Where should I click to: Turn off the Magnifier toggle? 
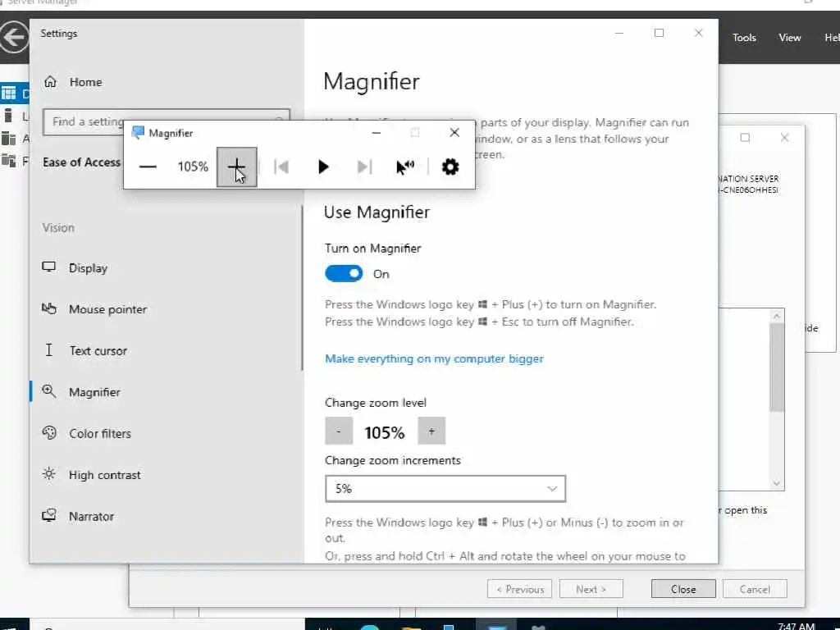(344, 274)
